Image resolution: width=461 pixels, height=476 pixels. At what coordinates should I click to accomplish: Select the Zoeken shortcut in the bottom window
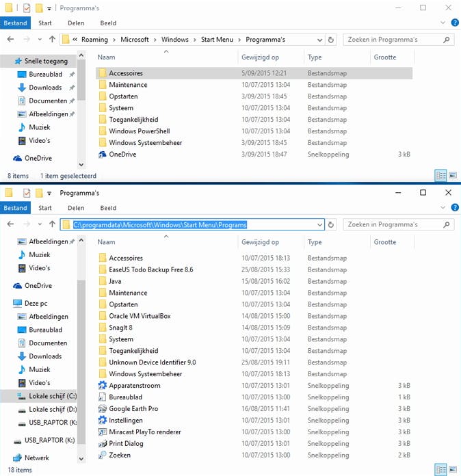coord(254,455)
